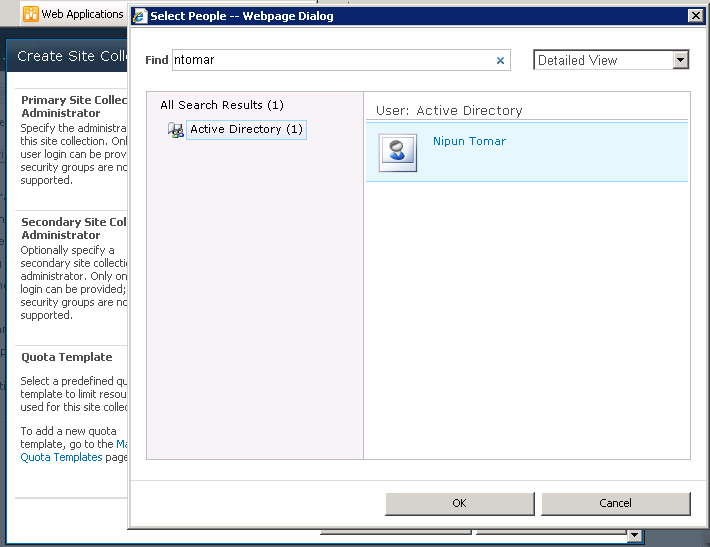Open the Quota Templates link in background page

pos(61,457)
